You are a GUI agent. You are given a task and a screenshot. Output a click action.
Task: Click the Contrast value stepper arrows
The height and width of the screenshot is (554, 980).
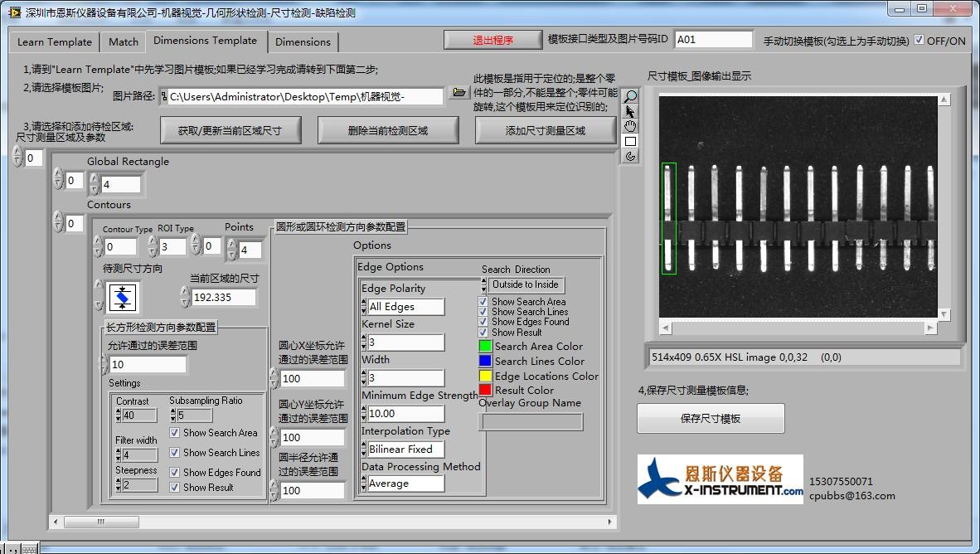click(119, 415)
